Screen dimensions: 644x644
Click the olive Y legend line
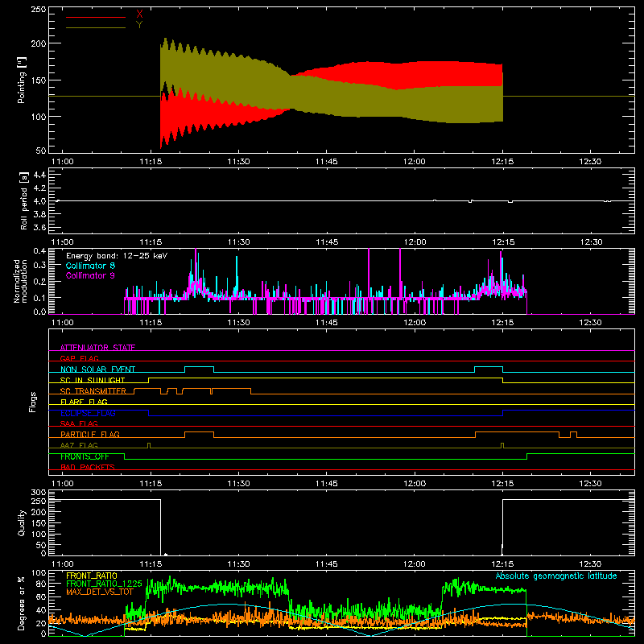pos(96,28)
